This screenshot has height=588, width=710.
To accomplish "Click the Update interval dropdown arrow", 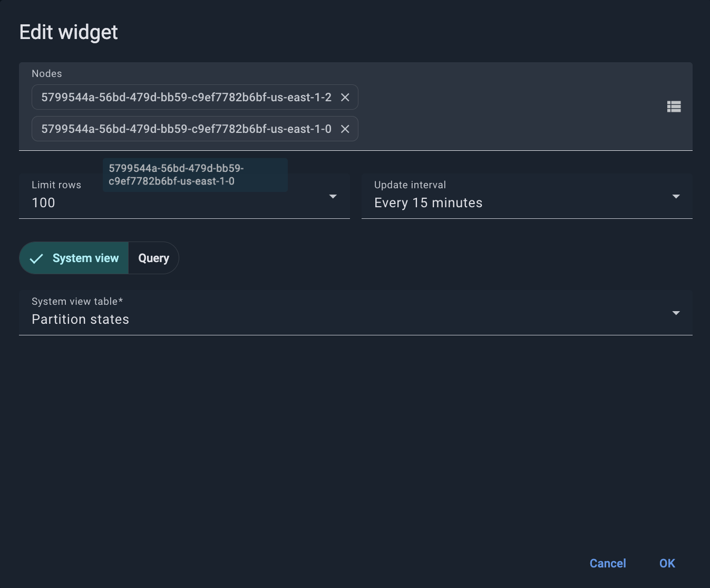I will click(676, 197).
